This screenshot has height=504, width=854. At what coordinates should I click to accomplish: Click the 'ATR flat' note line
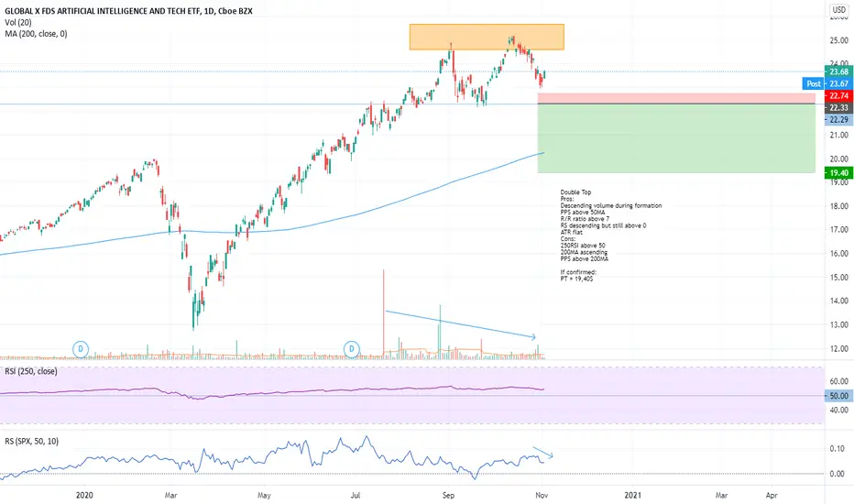click(x=572, y=232)
